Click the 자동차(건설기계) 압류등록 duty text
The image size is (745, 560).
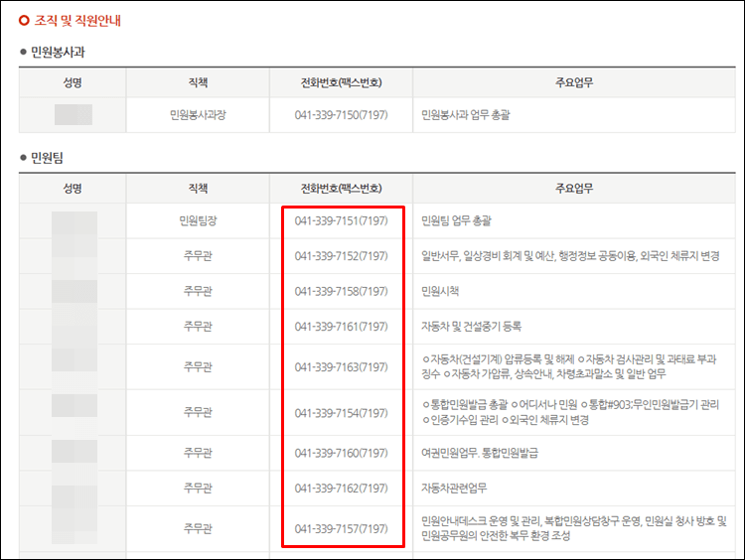(569, 366)
